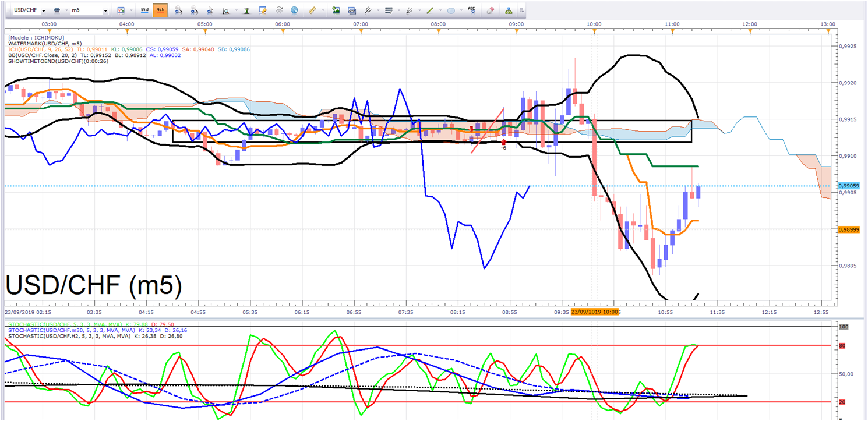This screenshot has width=868, height=421.
Task: Select the eraser tool
Action: coord(491,10)
